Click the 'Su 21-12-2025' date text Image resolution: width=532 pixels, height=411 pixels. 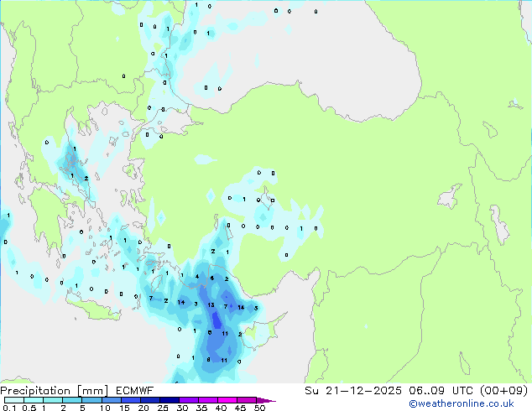353,391
